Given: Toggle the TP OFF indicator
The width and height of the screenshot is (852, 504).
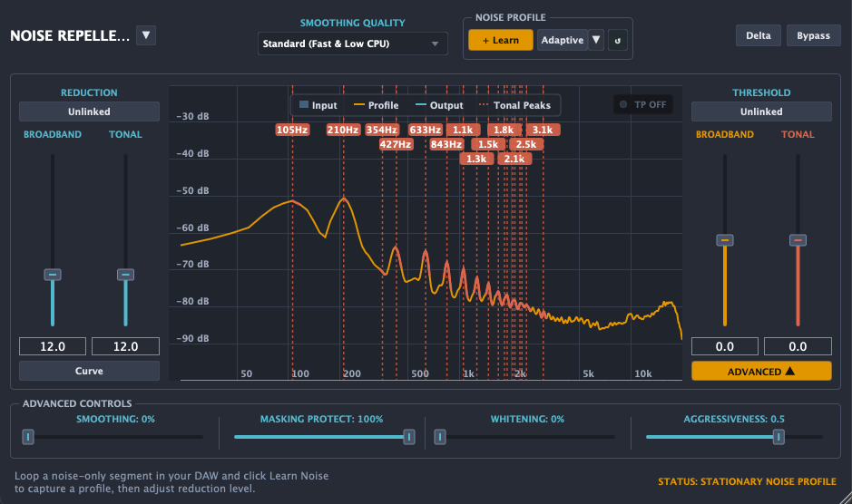Looking at the screenshot, I should (x=643, y=104).
